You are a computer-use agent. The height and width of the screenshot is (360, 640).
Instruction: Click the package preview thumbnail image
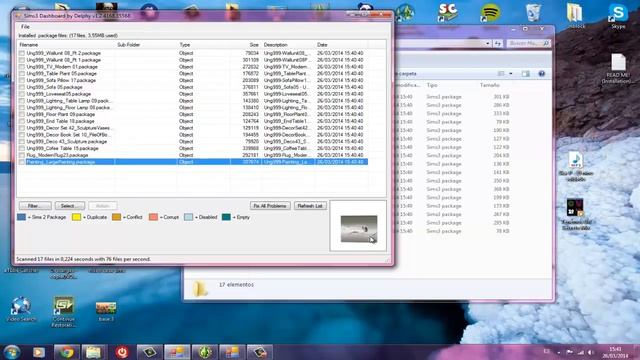(359, 229)
